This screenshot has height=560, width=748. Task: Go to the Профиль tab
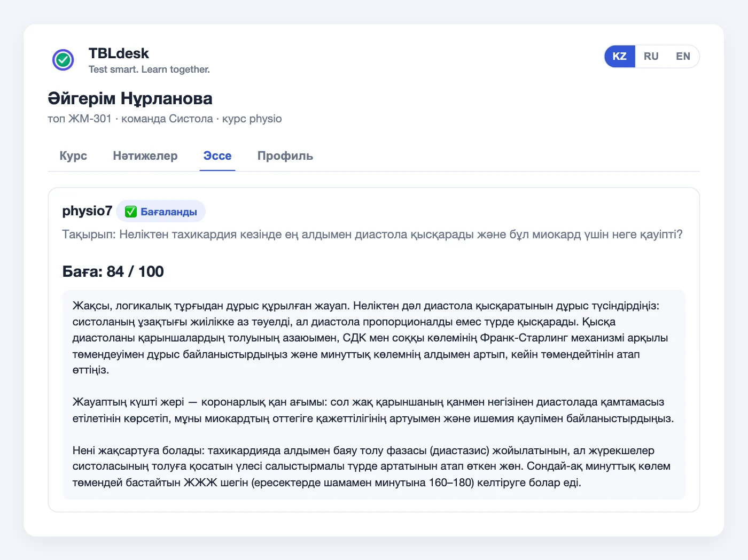pos(285,156)
